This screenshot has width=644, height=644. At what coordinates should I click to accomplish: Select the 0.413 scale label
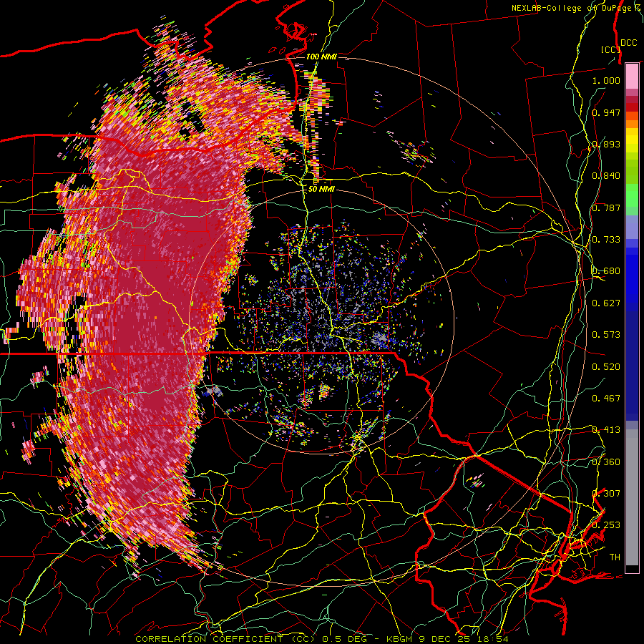(x=606, y=430)
